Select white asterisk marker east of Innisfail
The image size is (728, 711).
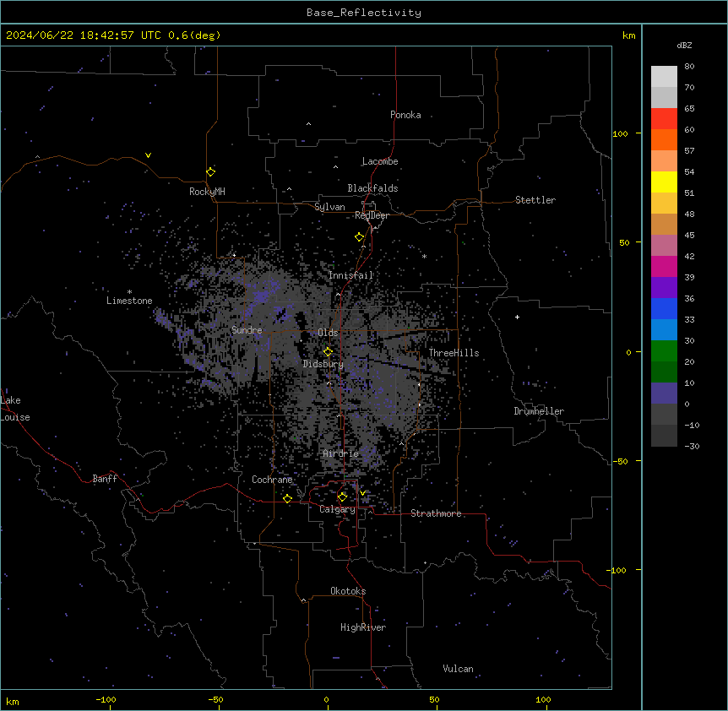tap(424, 256)
